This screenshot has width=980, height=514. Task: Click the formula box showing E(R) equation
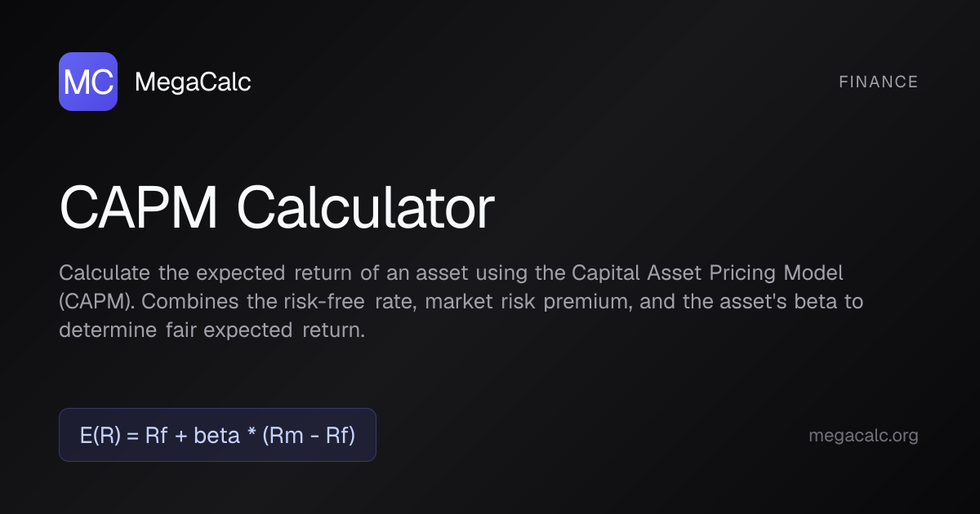pyautogui.click(x=217, y=435)
